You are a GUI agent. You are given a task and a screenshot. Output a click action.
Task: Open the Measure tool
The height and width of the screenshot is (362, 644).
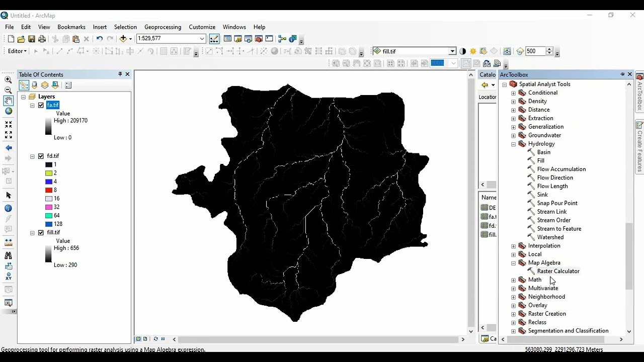pyautogui.click(x=8, y=242)
